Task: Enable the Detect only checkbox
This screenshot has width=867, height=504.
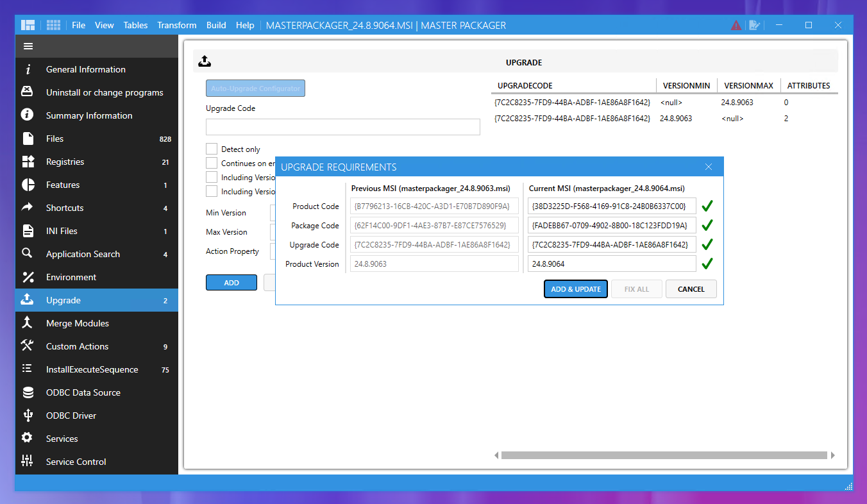Action: 212,149
